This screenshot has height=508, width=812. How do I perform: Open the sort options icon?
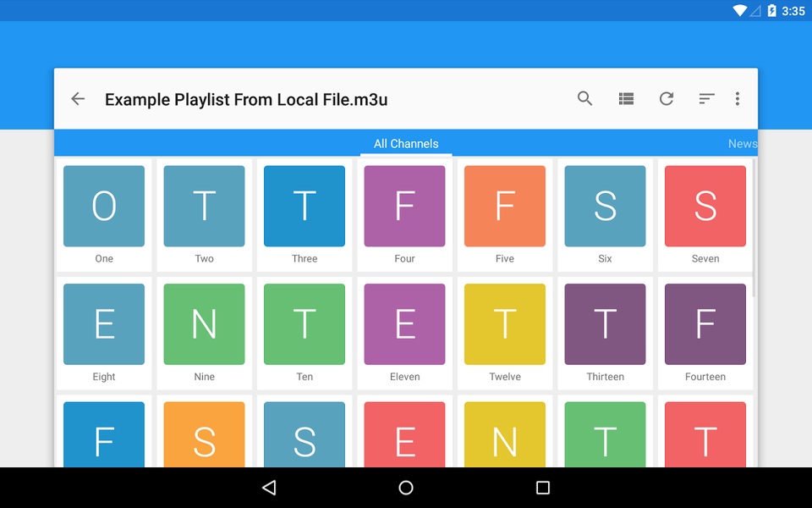pos(706,98)
